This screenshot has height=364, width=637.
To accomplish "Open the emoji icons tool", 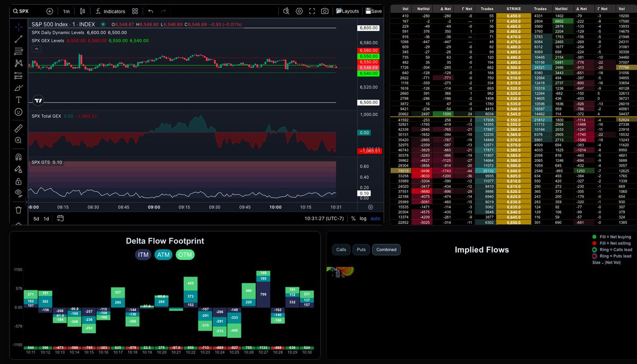I will point(19,112).
